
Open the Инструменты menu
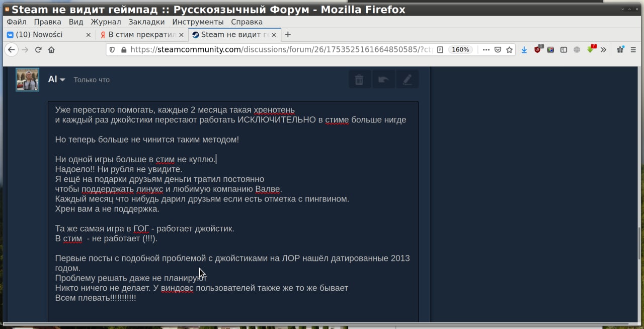tap(198, 22)
